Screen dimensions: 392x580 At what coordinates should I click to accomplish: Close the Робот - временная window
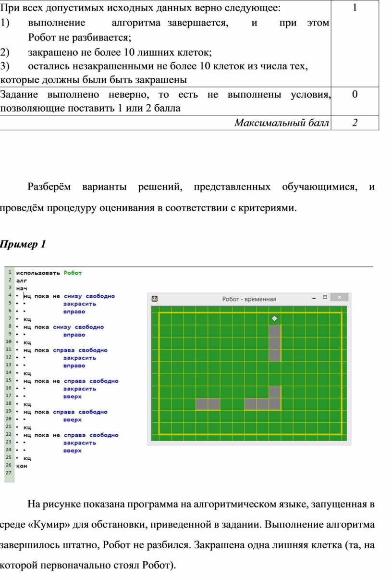pyautogui.click(x=340, y=298)
